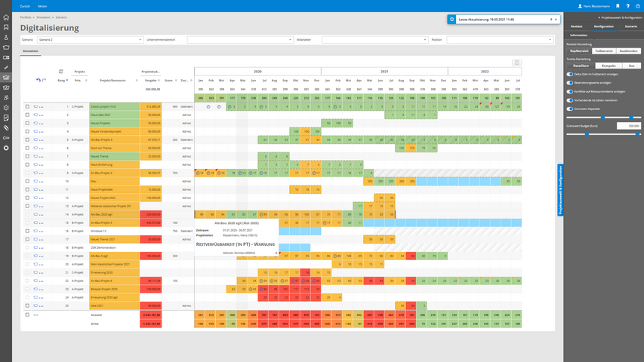Image resolution: width=644 pixels, height=362 pixels.
Task: Click the undo arrow above the table
Action: tap(39, 80)
